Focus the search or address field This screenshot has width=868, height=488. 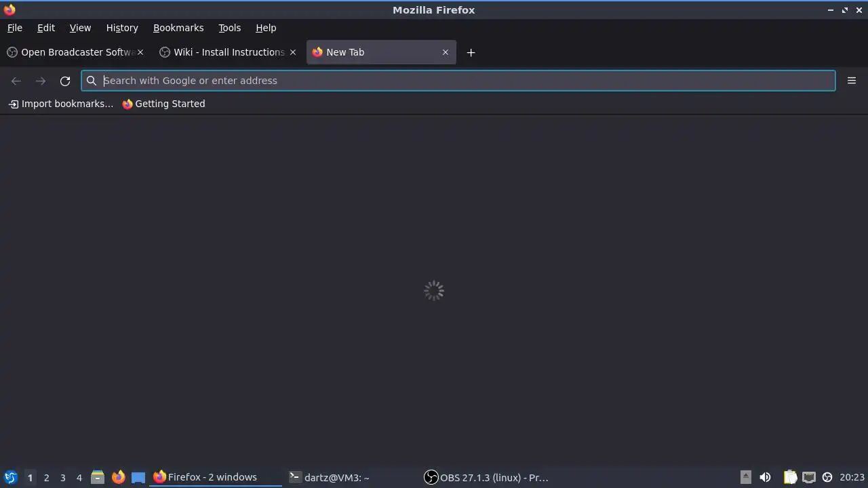tap(458, 81)
